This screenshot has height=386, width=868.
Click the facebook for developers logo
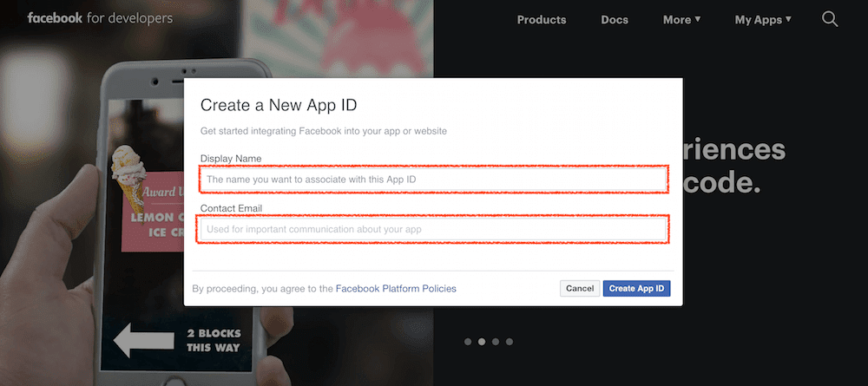(100, 18)
